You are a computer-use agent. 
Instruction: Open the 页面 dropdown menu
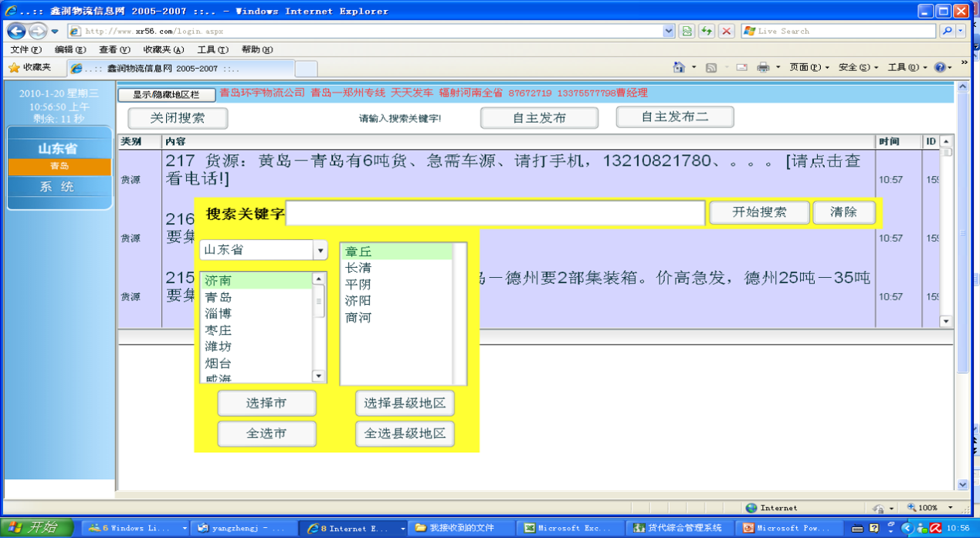click(809, 67)
